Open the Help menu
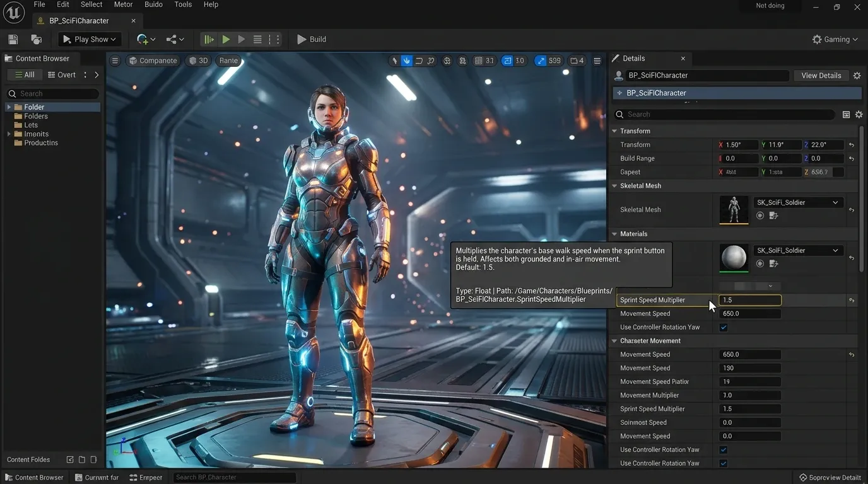The height and width of the screenshot is (484, 868). click(211, 4)
